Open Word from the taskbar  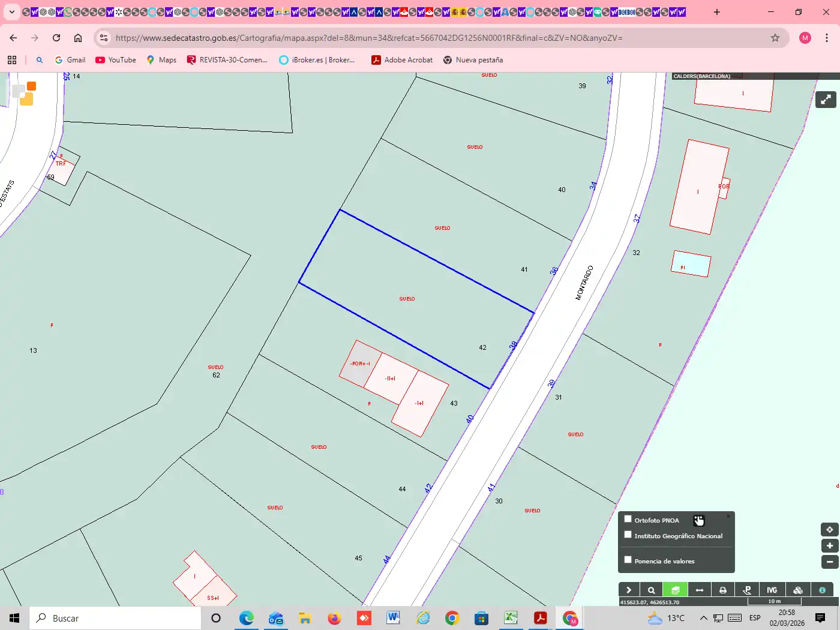(393, 618)
